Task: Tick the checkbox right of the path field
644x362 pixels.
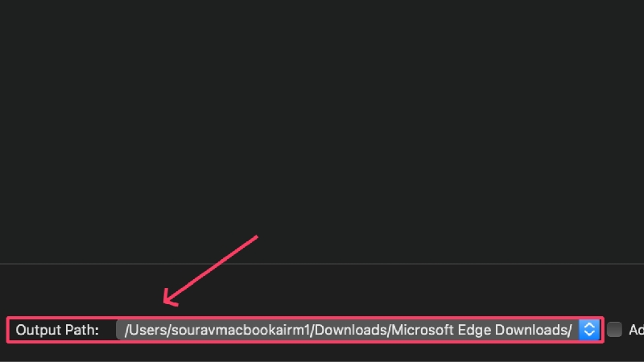Action: 614,330
